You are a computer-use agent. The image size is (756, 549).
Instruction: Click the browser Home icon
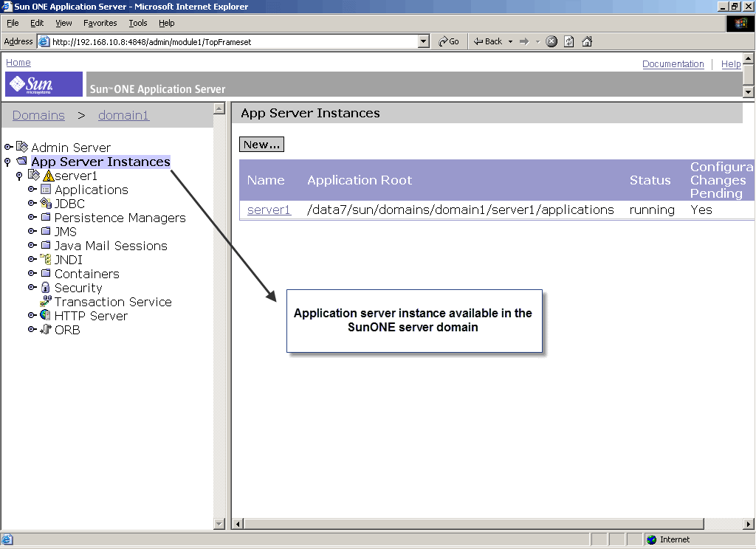(587, 41)
